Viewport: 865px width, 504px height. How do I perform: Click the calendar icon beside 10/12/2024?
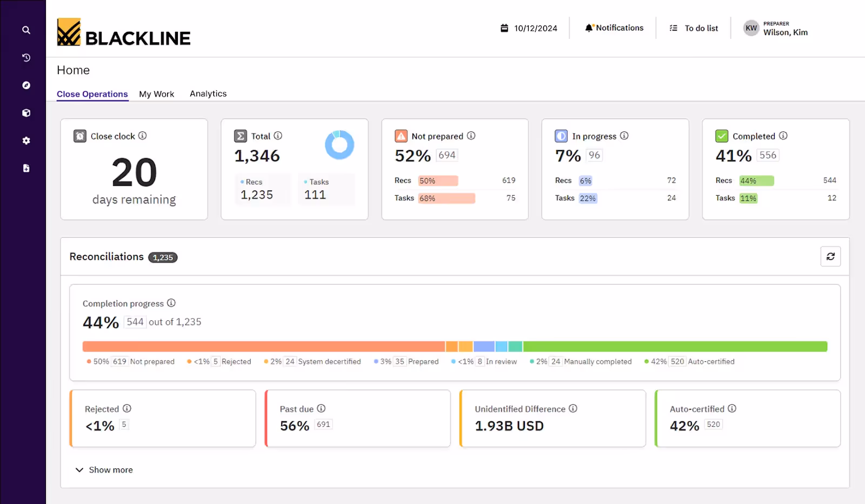tap(504, 28)
